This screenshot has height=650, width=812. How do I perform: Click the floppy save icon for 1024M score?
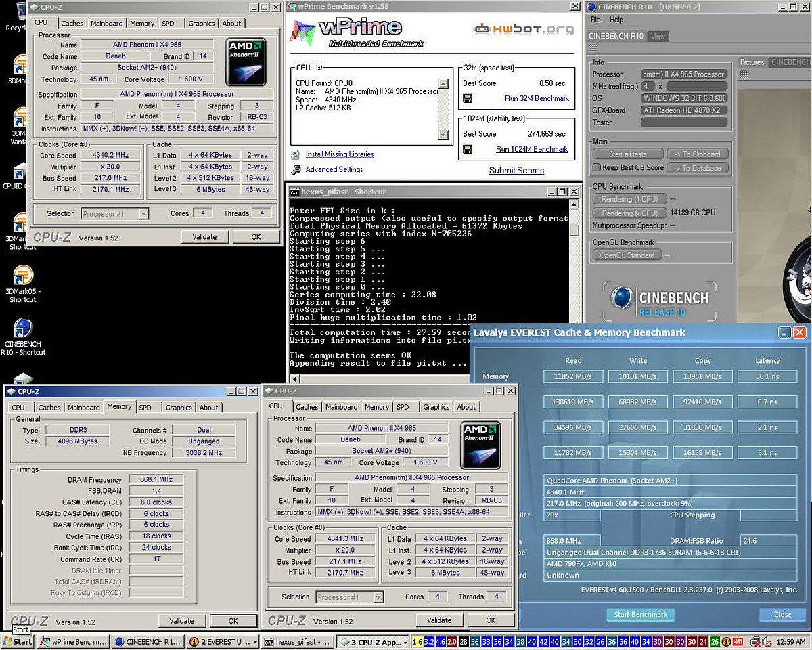(x=467, y=149)
